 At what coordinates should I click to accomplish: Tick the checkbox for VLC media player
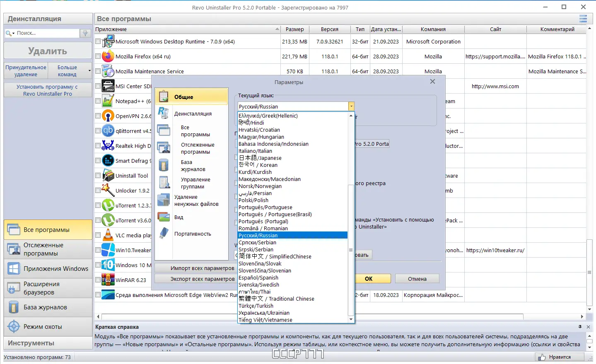pos(98,235)
